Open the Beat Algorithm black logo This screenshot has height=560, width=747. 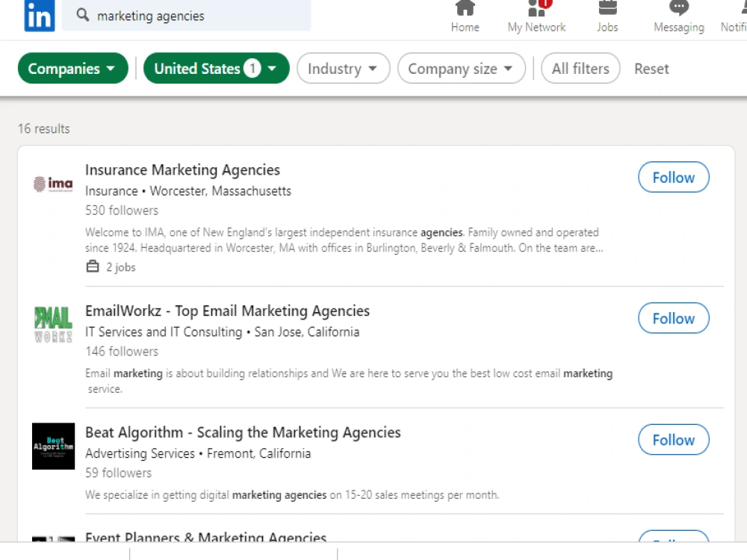pos(53,447)
